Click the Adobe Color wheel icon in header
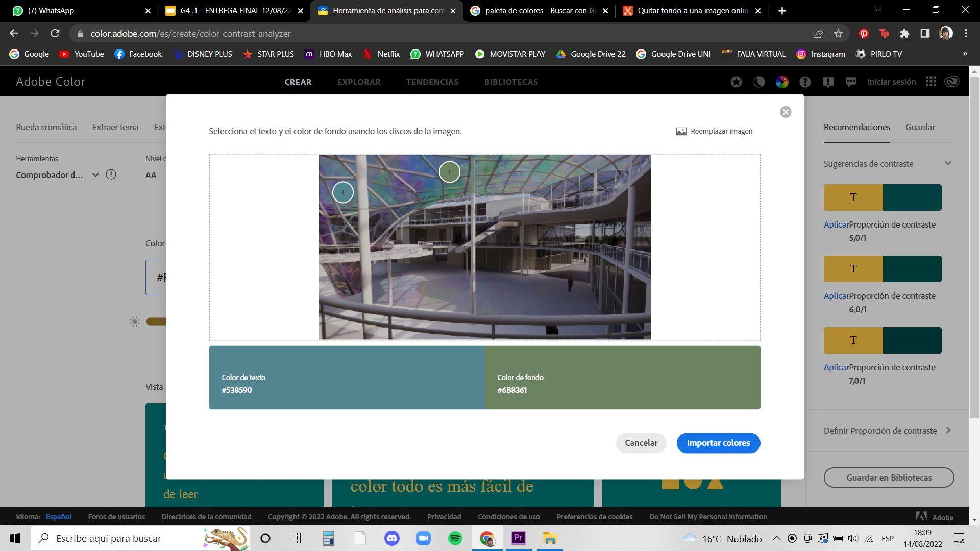980x551 pixels. click(782, 82)
